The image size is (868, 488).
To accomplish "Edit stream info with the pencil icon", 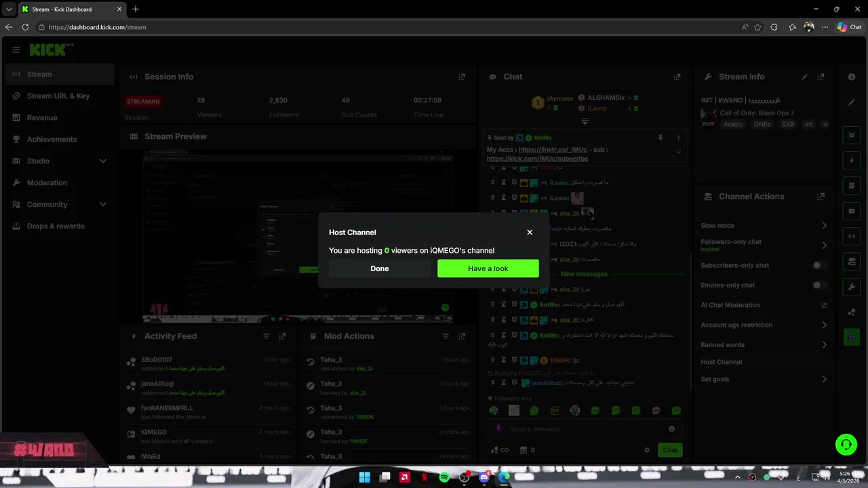I will [805, 77].
